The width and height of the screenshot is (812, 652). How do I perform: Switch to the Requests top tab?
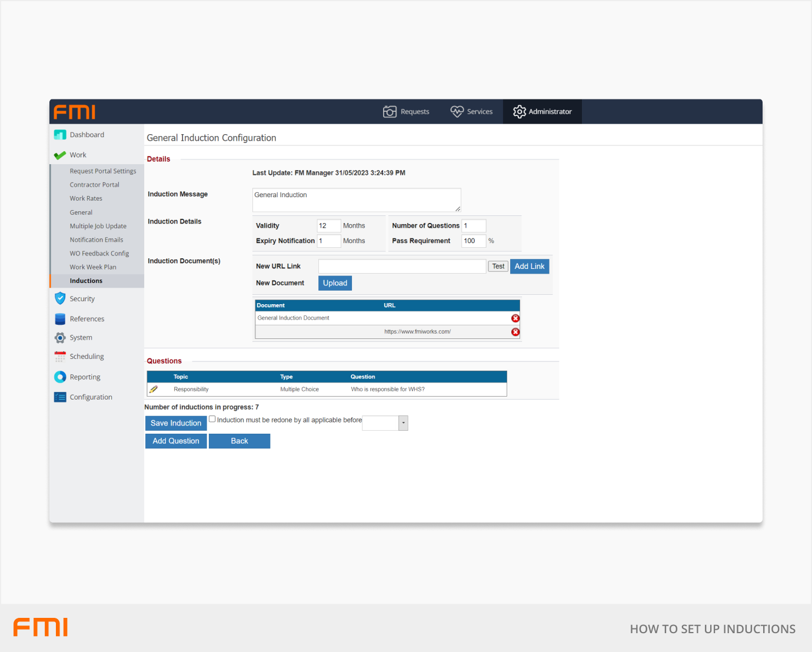pyautogui.click(x=406, y=112)
